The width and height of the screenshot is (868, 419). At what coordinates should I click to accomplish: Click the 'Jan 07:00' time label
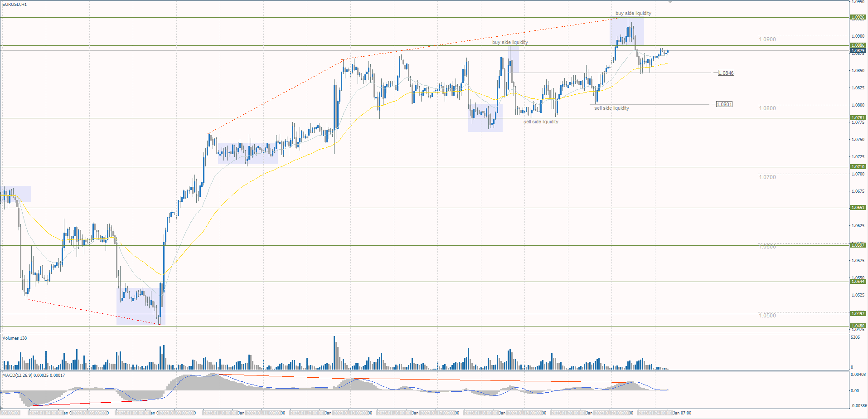(x=682, y=413)
